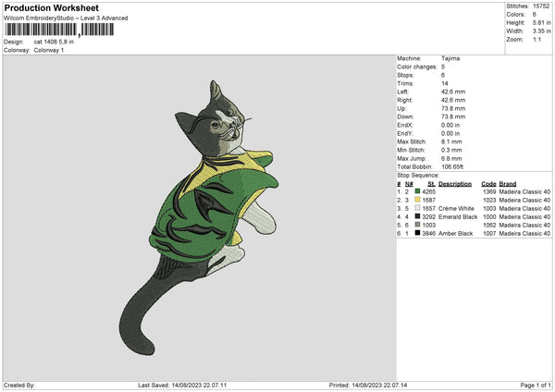Select Min Stitch value 0.3 mm
The width and height of the screenshot is (555, 392).
[451, 150]
